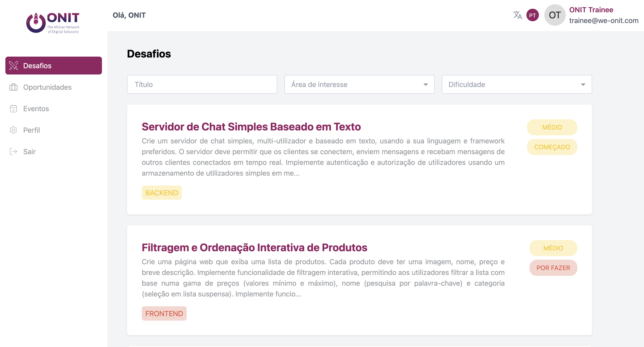
Task: Click the Desafios page heading
Action: pyautogui.click(x=149, y=54)
